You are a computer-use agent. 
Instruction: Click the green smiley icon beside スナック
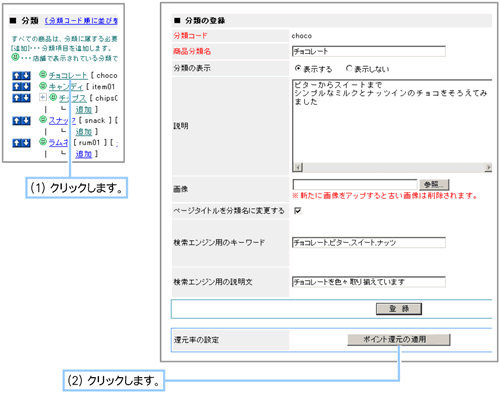(43, 119)
